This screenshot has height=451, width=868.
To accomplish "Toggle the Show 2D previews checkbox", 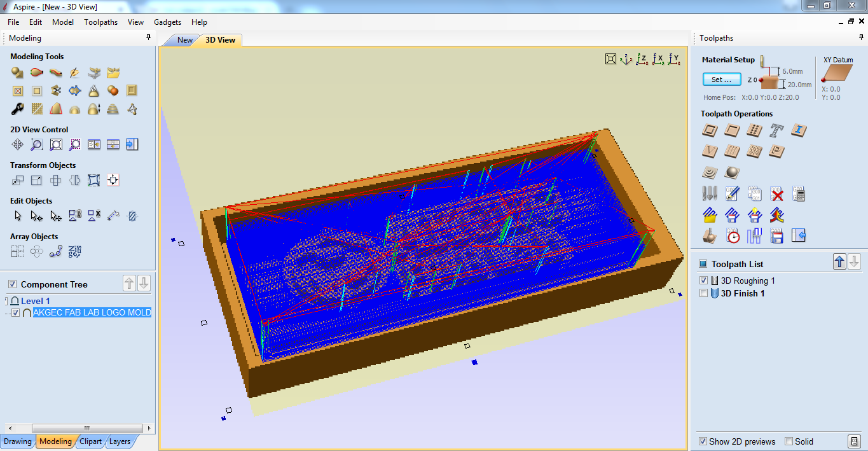I will pyautogui.click(x=703, y=441).
